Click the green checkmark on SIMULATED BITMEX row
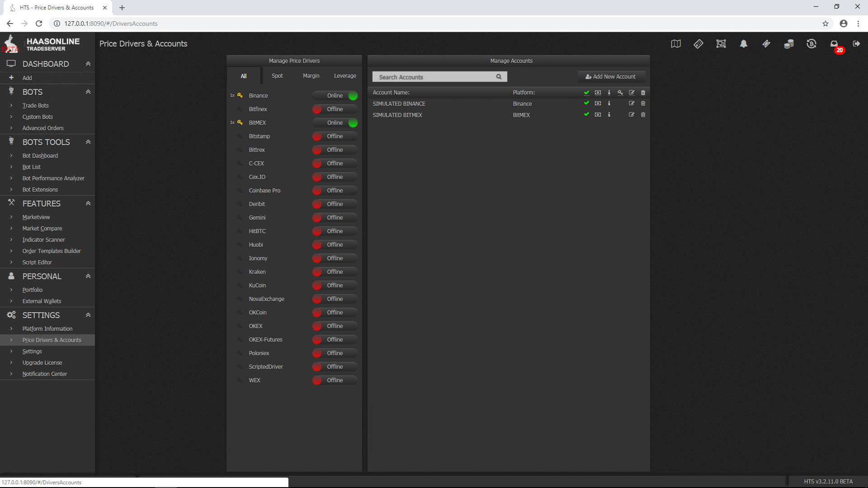This screenshot has height=488, width=868. pos(586,115)
